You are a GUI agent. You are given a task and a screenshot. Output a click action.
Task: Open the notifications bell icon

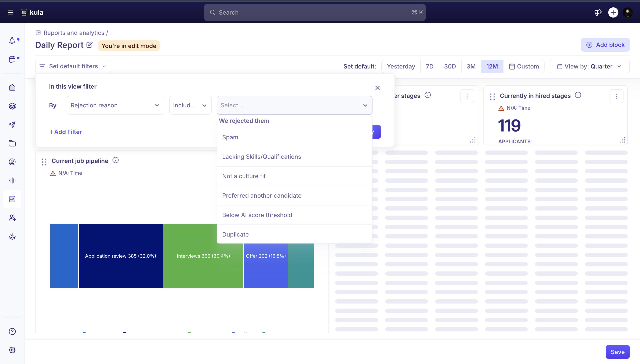click(12, 41)
